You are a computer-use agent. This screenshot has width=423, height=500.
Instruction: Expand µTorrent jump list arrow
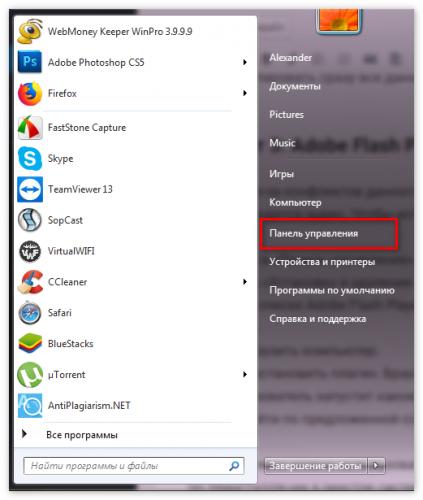[245, 374]
